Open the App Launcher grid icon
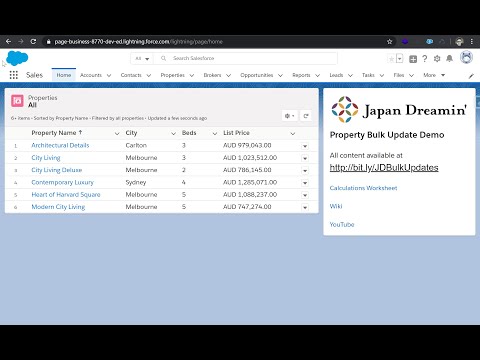Screen dimensions: 480x360 point(14,75)
